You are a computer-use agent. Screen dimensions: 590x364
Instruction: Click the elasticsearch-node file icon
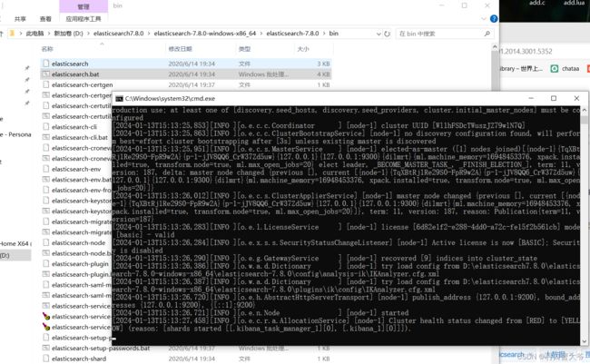click(x=46, y=242)
